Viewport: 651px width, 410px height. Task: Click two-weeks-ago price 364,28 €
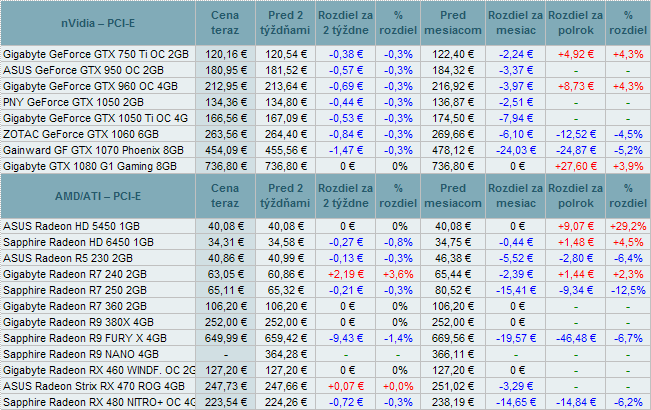(x=286, y=354)
